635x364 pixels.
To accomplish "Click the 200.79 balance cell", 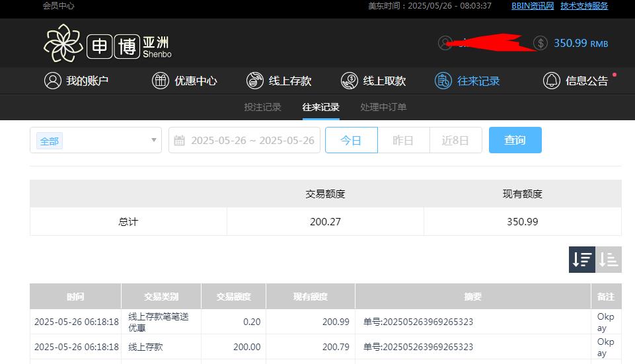I will (x=336, y=347).
